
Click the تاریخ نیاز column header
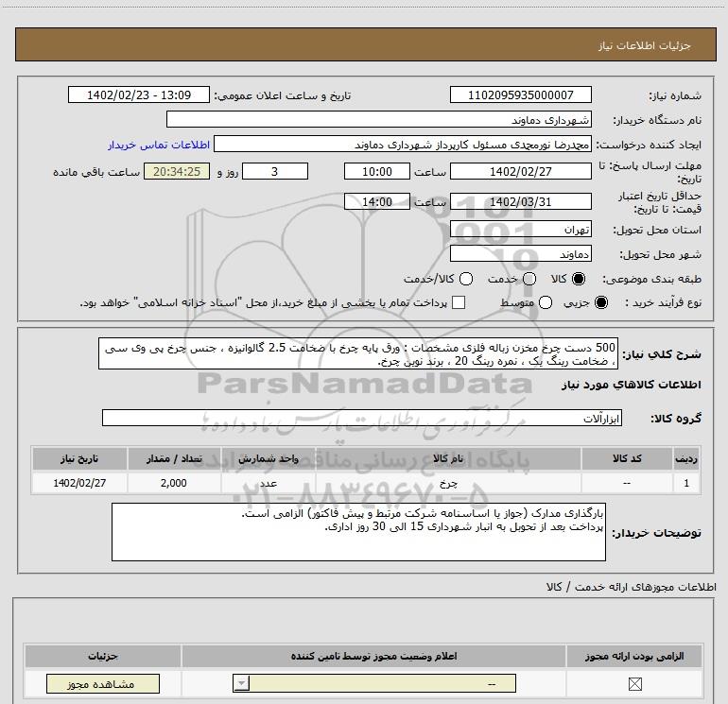[x=79, y=458]
